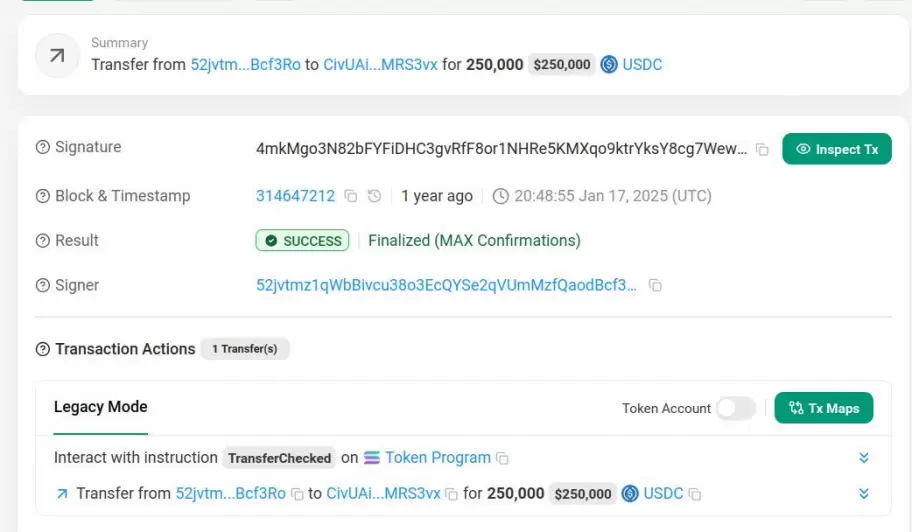Click the Inspect Tx button
Screen dimensions: 912x532
[836, 149]
